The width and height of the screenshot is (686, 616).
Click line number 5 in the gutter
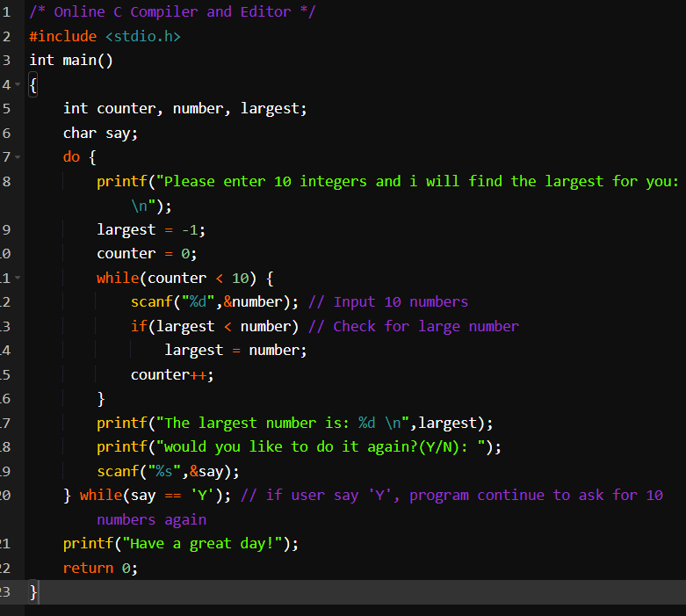coord(6,109)
